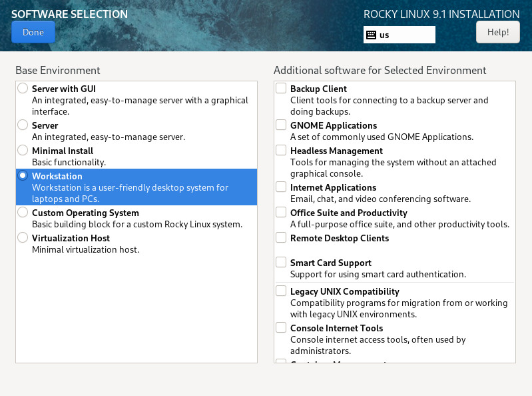Click the keyboard layout icon
Viewport: 532px width, 396px height.
(x=371, y=35)
